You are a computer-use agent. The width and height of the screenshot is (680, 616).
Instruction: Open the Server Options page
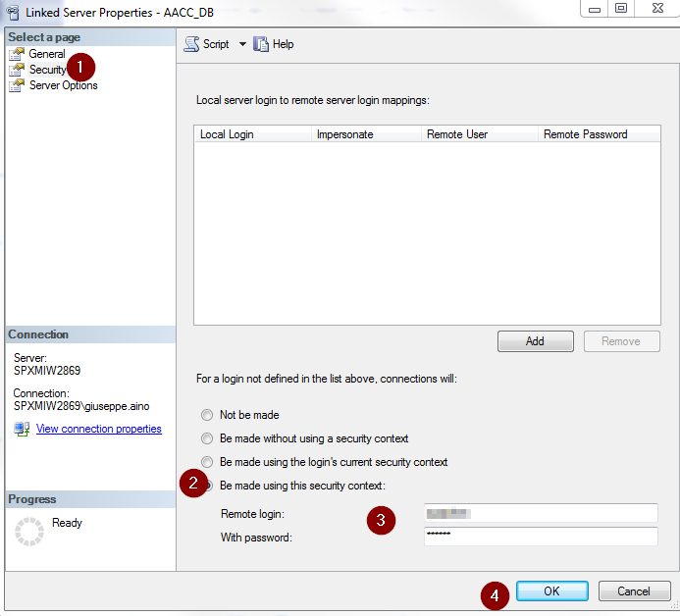[64, 85]
